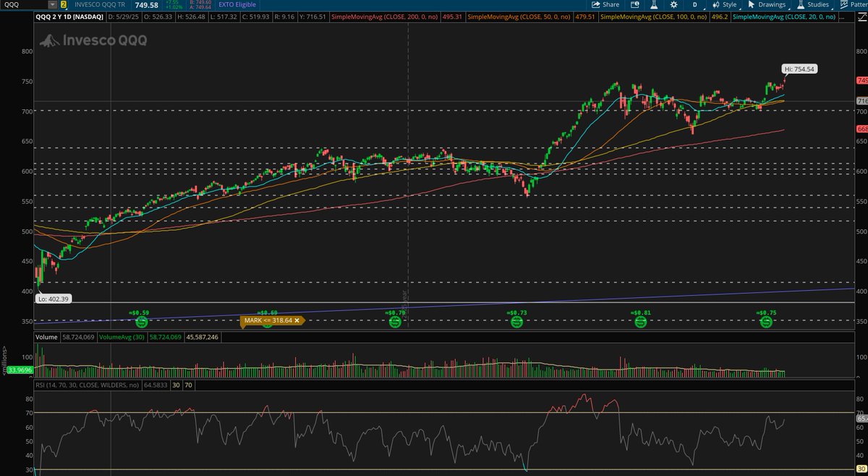868x476 pixels.
Task: Click the Volume study label
Action: coord(47,337)
